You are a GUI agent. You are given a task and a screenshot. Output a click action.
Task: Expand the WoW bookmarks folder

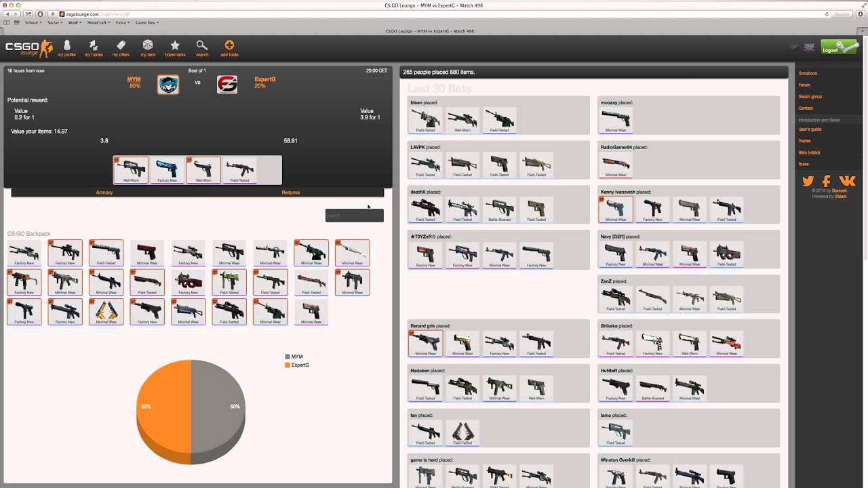click(x=75, y=22)
